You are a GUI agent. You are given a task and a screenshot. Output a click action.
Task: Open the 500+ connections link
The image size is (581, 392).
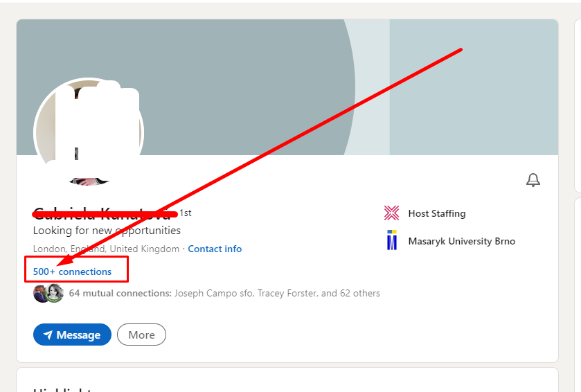[72, 271]
